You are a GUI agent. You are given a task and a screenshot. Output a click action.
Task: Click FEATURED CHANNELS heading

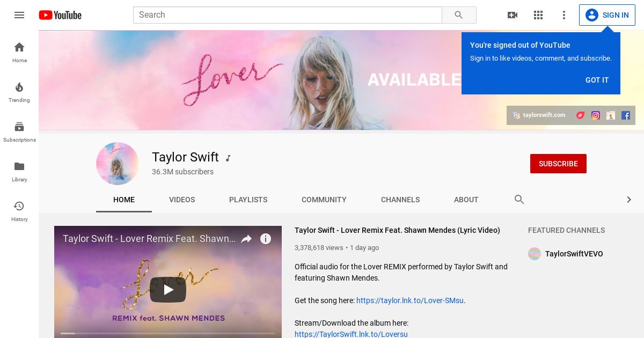[x=566, y=230]
